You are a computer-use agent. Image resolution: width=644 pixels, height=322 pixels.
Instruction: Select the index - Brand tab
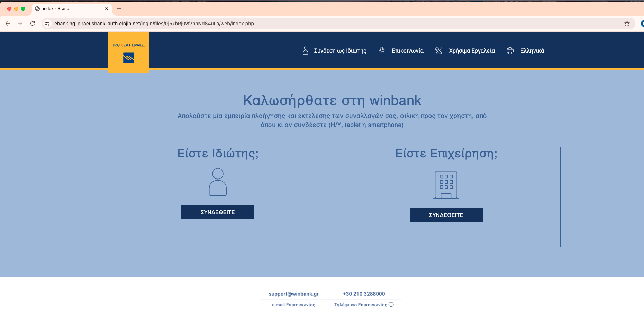pyautogui.click(x=71, y=9)
